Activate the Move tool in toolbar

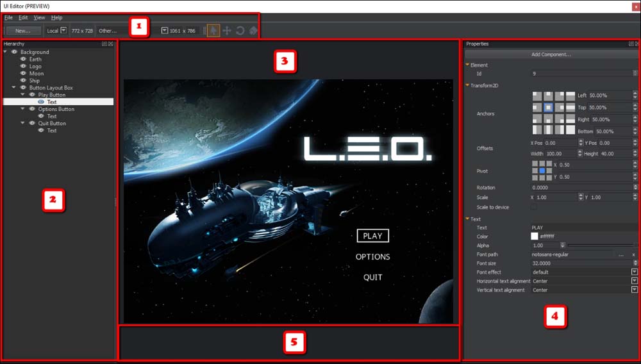point(227,31)
